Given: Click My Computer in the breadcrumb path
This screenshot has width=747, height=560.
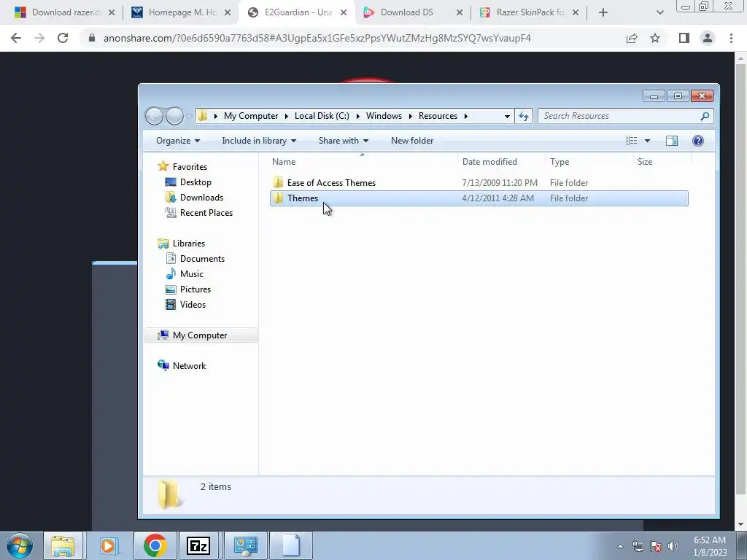Looking at the screenshot, I should 251,116.
